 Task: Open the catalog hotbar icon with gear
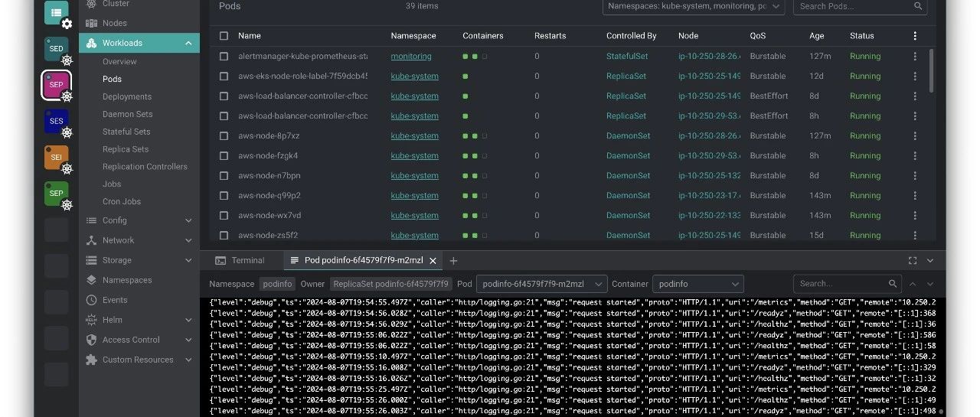(x=57, y=14)
